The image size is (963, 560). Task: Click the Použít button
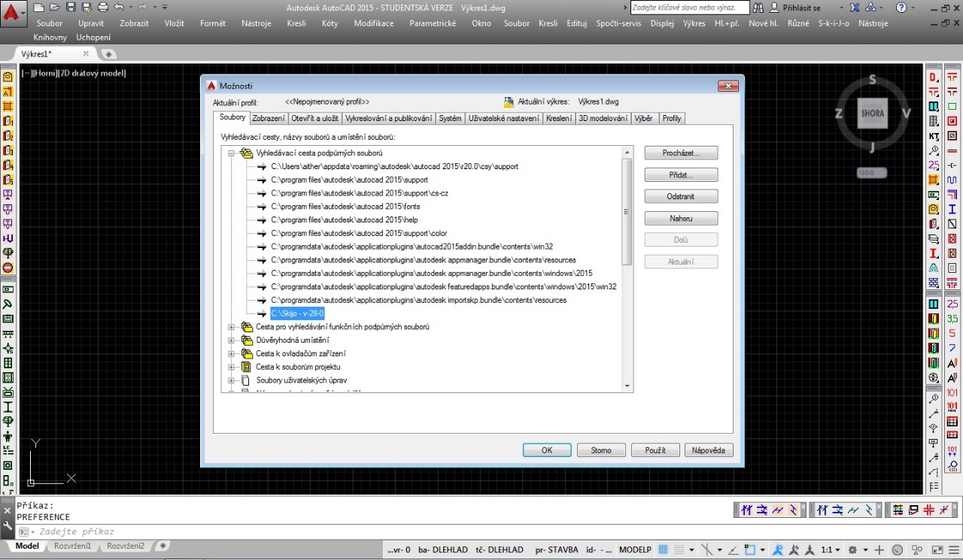click(655, 450)
